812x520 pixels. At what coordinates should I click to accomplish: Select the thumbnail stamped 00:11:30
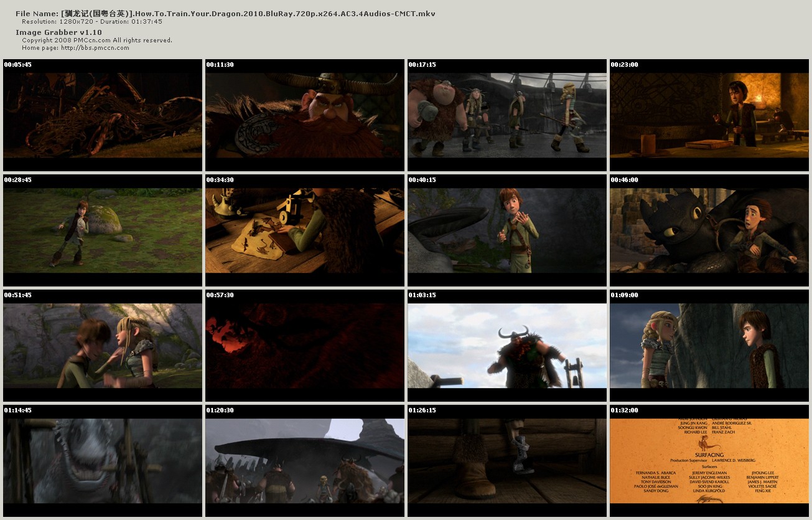305,115
